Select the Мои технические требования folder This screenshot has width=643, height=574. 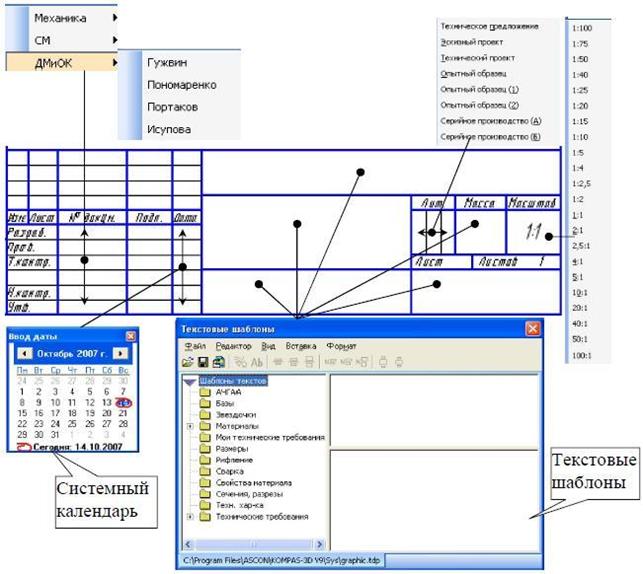point(270,437)
